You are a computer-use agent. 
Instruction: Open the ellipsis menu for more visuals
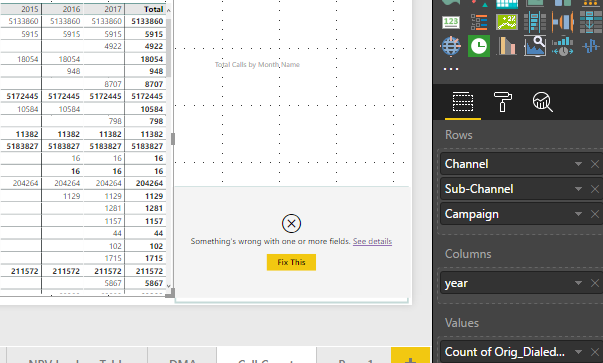[451, 69]
